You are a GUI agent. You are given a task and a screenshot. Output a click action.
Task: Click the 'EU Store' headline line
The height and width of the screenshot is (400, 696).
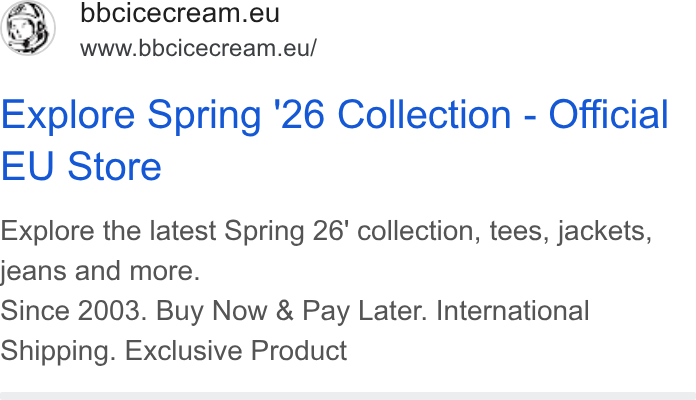click(x=81, y=166)
